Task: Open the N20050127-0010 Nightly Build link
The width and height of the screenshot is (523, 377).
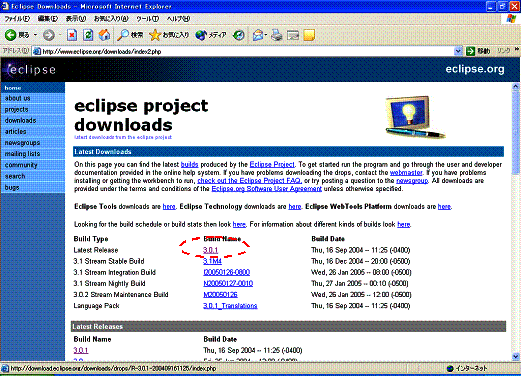Action: click(x=228, y=284)
